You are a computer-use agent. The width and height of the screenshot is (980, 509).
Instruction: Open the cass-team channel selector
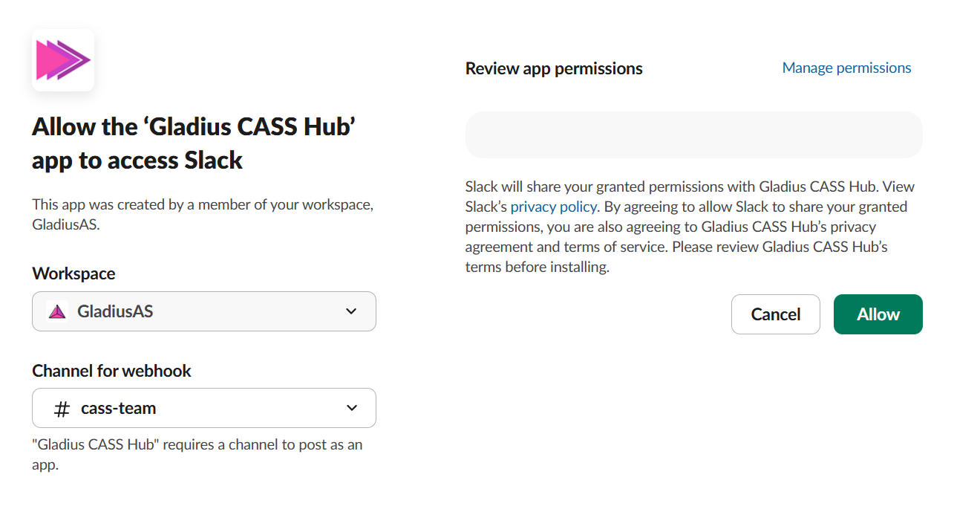pyautogui.click(x=204, y=408)
